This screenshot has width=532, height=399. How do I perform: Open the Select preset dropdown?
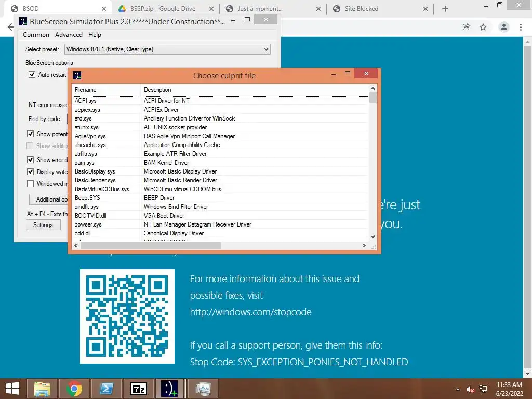point(167,49)
